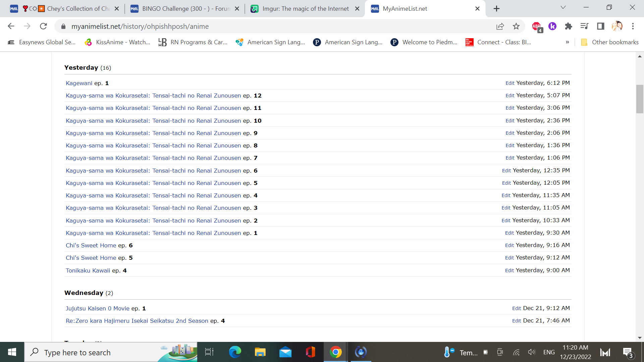The image size is (644, 362).
Task: Expand hidden bookmarks chevron
Action: click(568, 42)
